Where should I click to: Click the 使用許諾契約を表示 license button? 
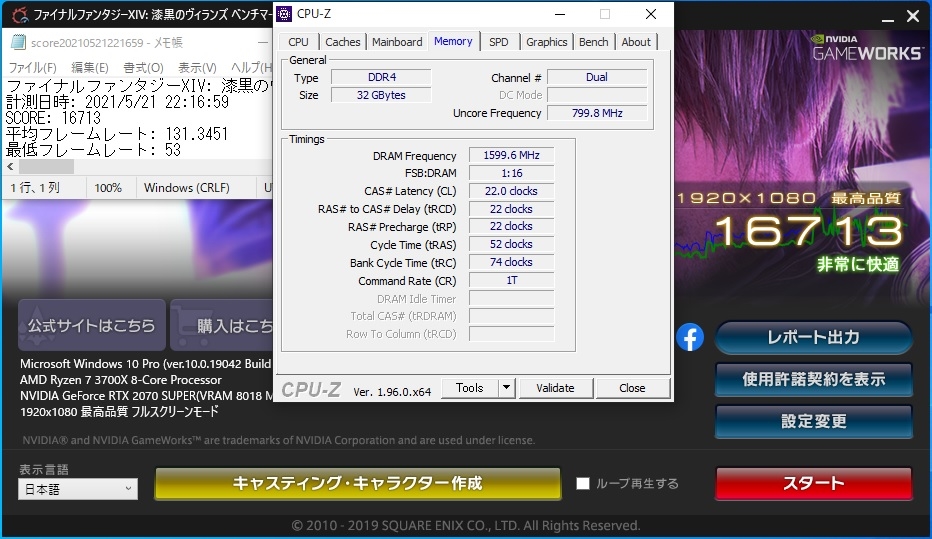pyautogui.click(x=813, y=379)
